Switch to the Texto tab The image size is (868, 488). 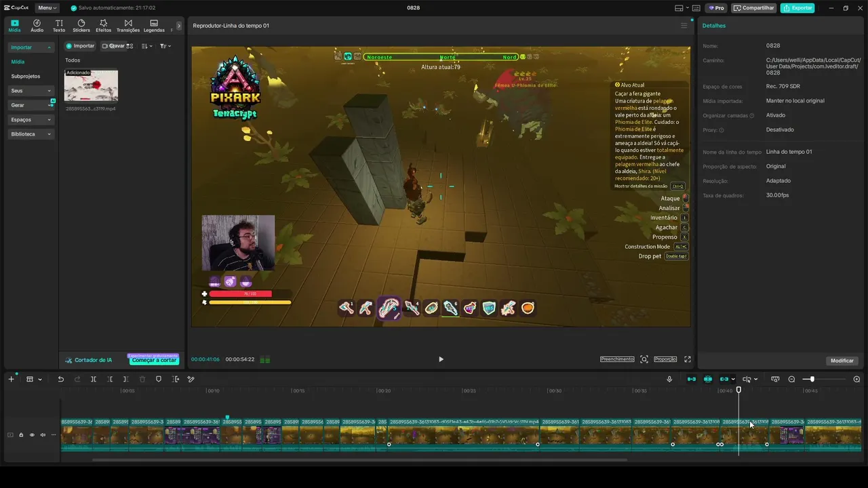[59, 26]
